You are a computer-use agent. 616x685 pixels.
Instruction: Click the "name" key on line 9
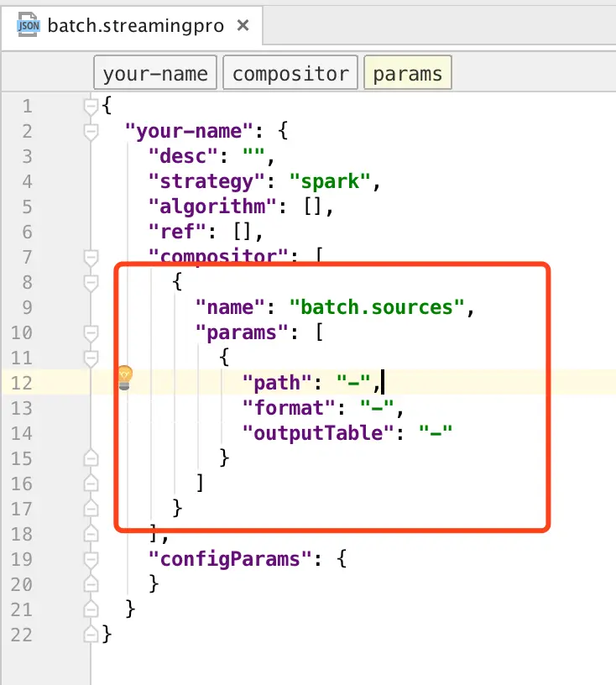230,307
